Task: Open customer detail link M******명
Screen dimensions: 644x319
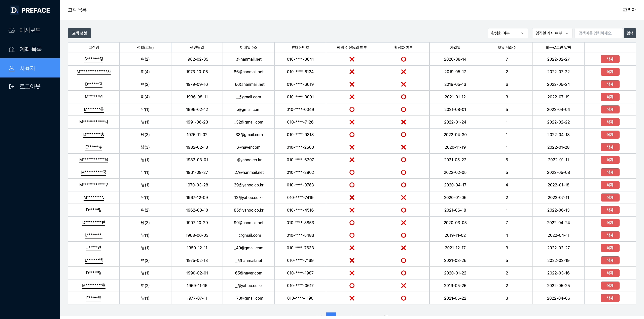Action: 93,97
